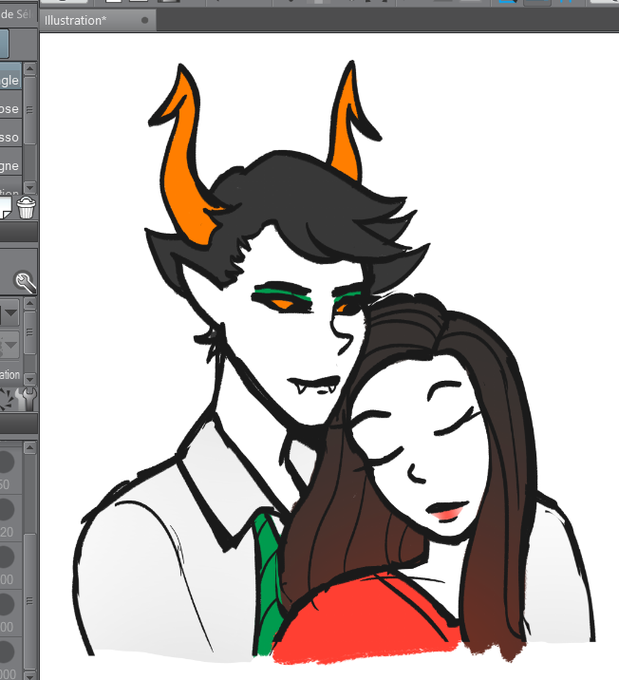The height and width of the screenshot is (680, 619).
Task: Select the highlighted sub tool ending in 'gle'
Action: (x=10, y=76)
